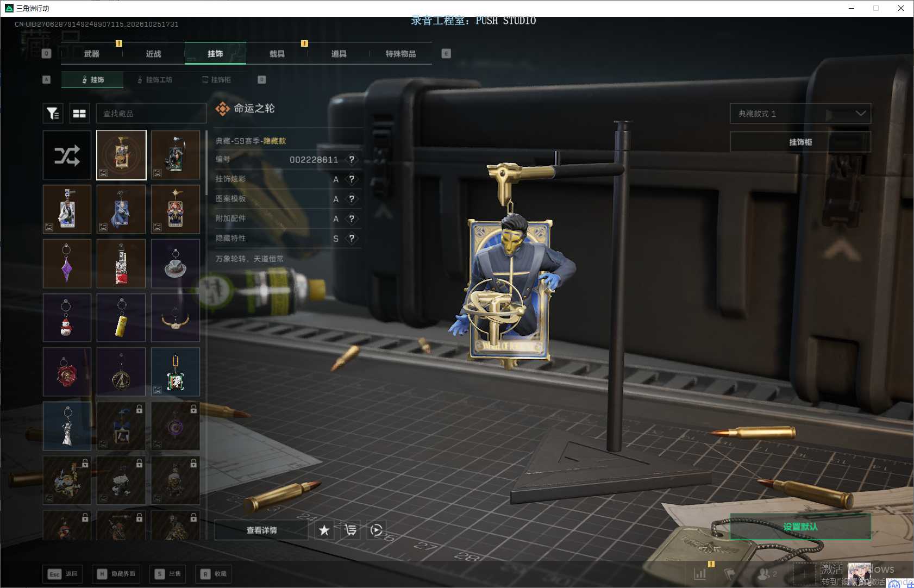Viewport: 914px width, 588px height.
Task: Switch the collection grid view layout
Action: coord(79,113)
